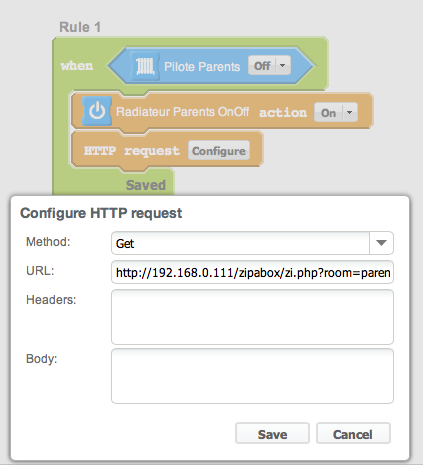
Task: Click the Configure button on HTTP request block
Action: pyautogui.click(x=219, y=151)
